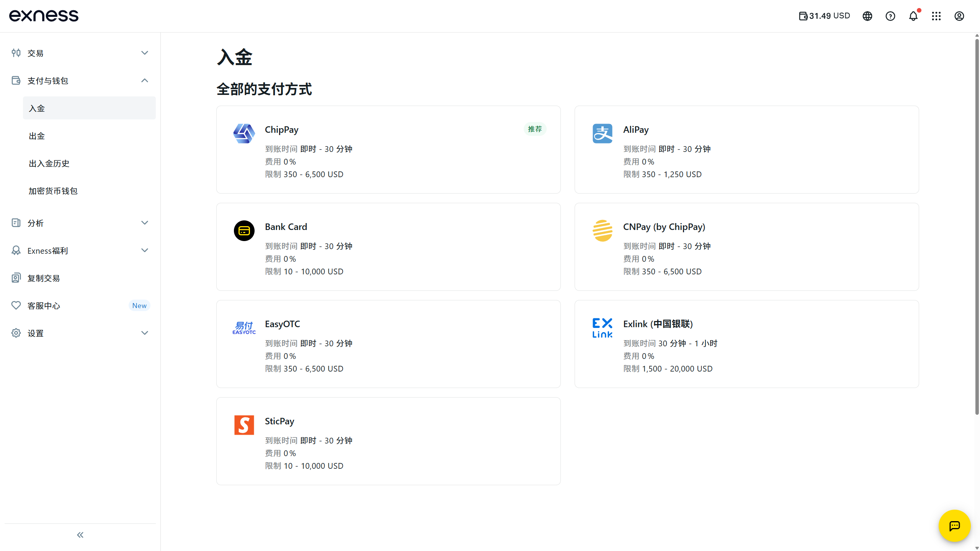Open 出入金历史 menu item

pyautogui.click(x=89, y=163)
